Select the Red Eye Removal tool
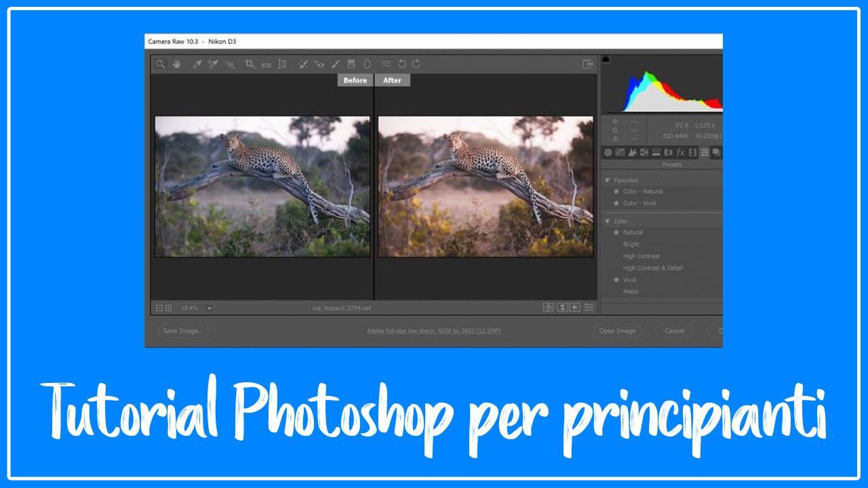Image resolution: width=868 pixels, height=488 pixels. [x=319, y=64]
